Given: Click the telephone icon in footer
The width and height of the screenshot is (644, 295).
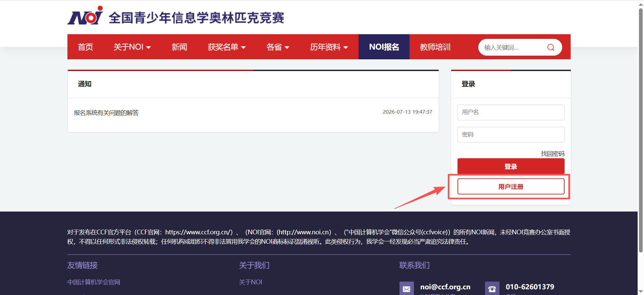Looking at the screenshot, I should click(x=492, y=289).
